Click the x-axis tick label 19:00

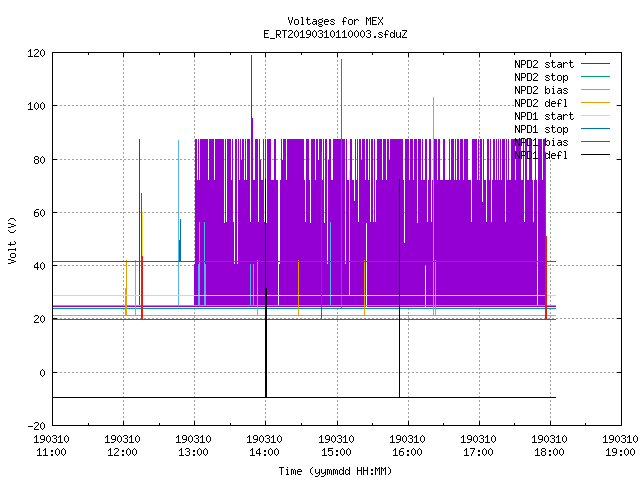coord(620,452)
